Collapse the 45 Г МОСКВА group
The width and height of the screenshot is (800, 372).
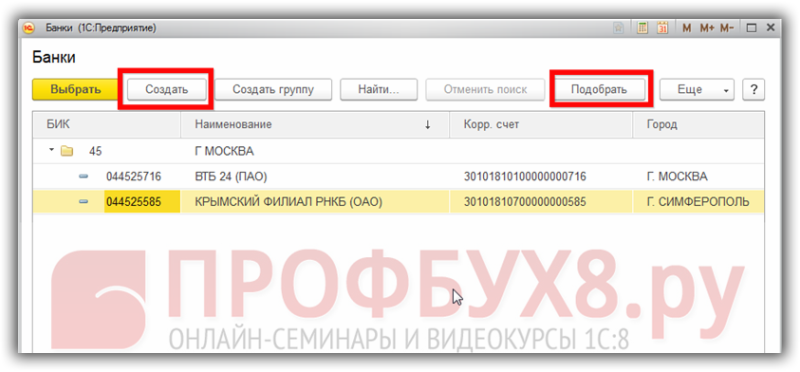(x=52, y=151)
